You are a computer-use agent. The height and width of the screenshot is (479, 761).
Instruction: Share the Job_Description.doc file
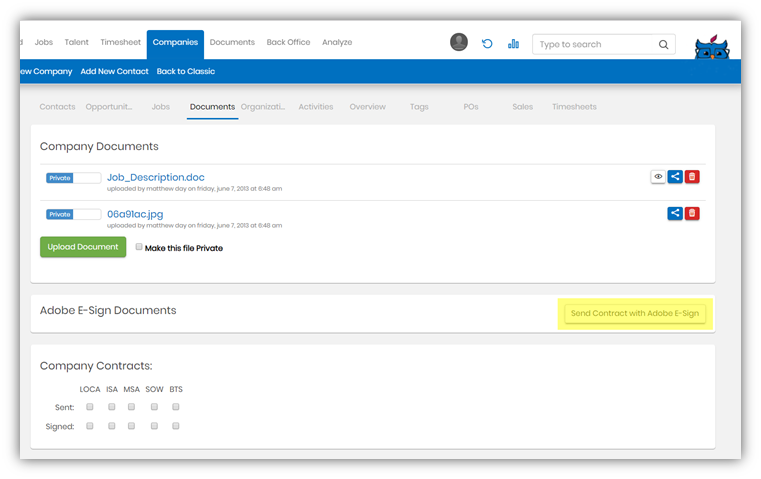(675, 177)
